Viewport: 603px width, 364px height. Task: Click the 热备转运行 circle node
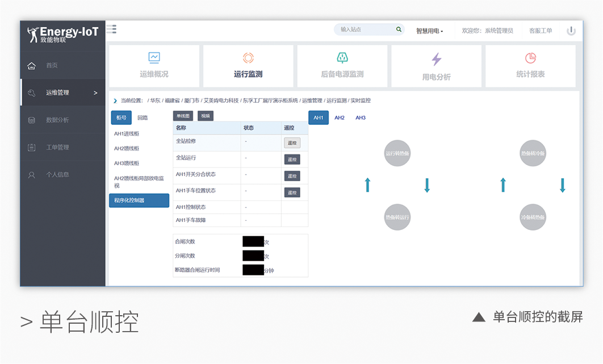397,217
